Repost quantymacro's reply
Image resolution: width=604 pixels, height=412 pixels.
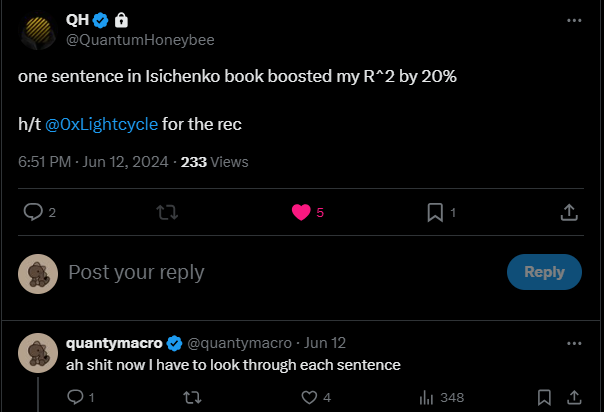192,397
